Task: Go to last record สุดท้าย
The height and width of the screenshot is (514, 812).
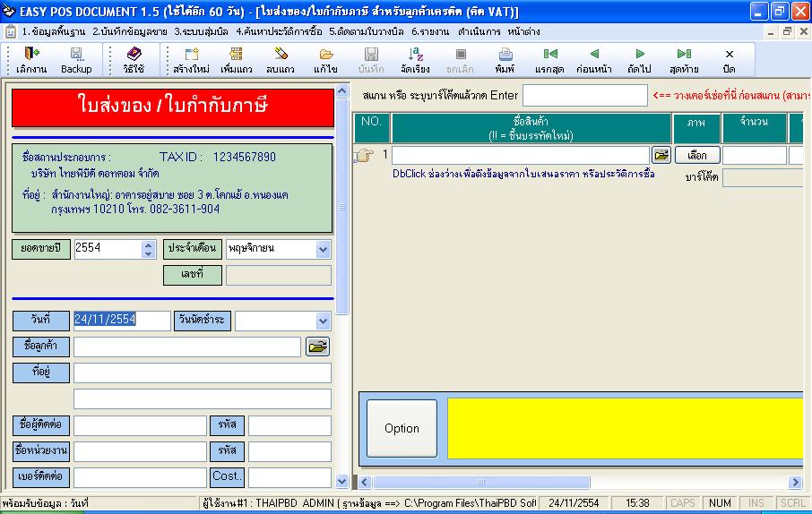Action: point(684,60)
